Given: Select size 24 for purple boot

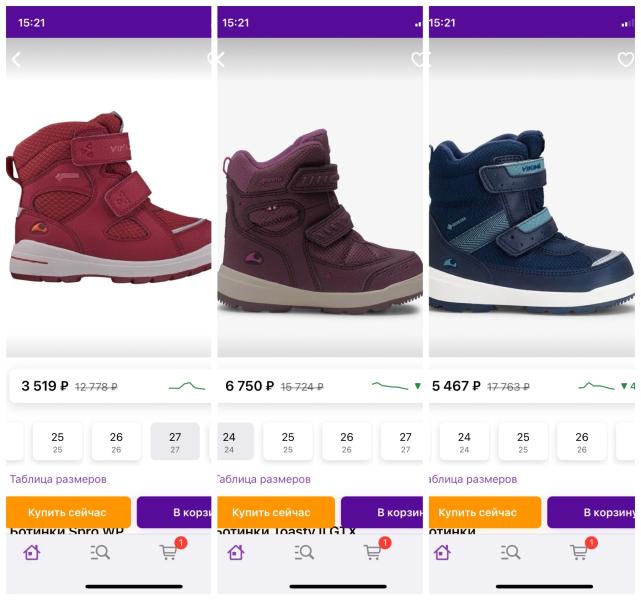Looking at the screenshot, I should [235, 442].
